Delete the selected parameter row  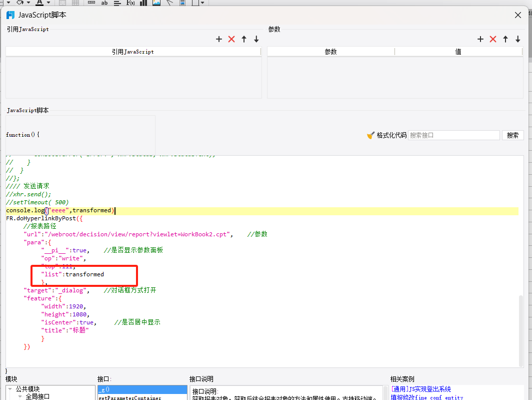(x=493, y=39)
